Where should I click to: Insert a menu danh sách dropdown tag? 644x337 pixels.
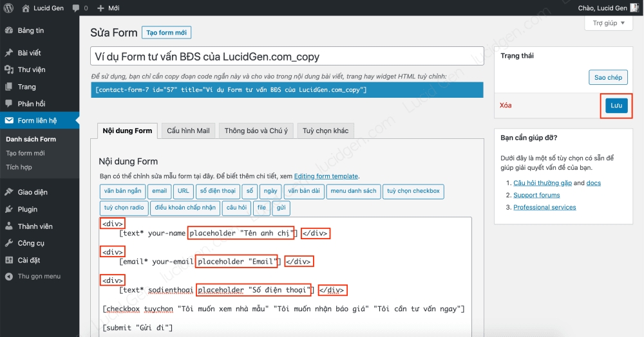[x=353, y=191]
